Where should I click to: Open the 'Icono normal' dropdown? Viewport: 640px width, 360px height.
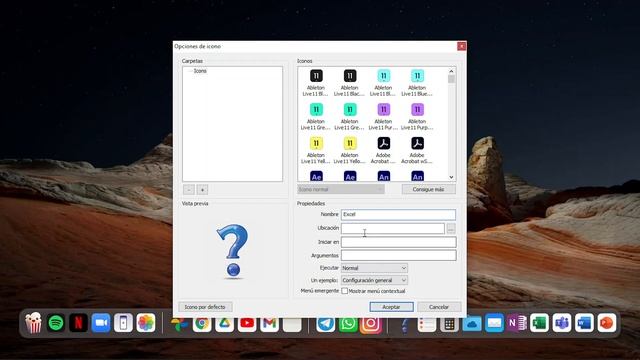[x=341, y=189]
